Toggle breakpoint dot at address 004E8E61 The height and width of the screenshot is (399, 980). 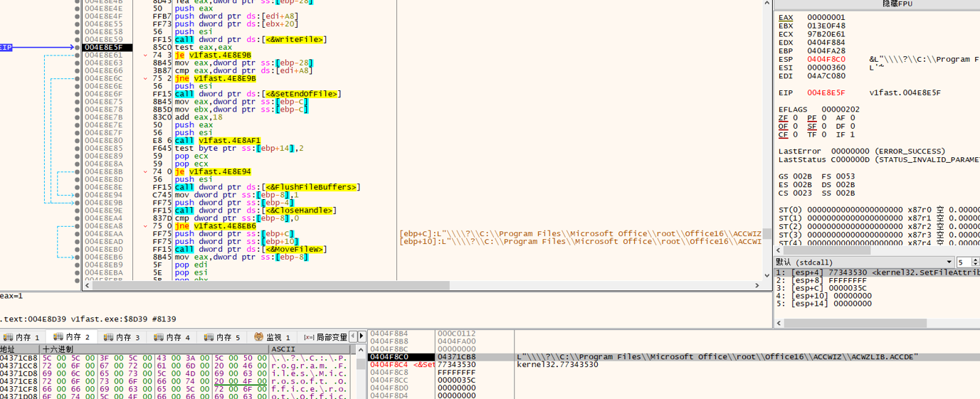[77, 55]
